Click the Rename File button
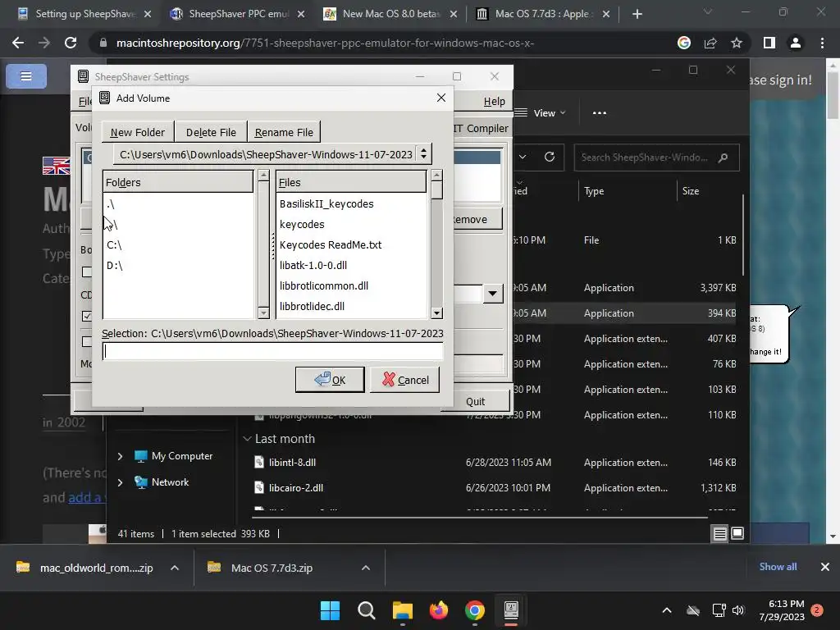 click(x=284, y=132)
